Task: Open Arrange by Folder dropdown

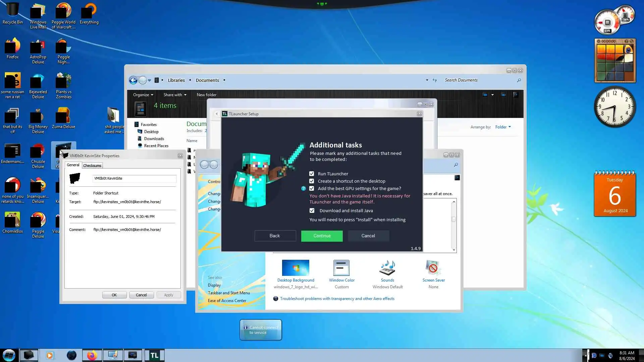Action: 503,127
